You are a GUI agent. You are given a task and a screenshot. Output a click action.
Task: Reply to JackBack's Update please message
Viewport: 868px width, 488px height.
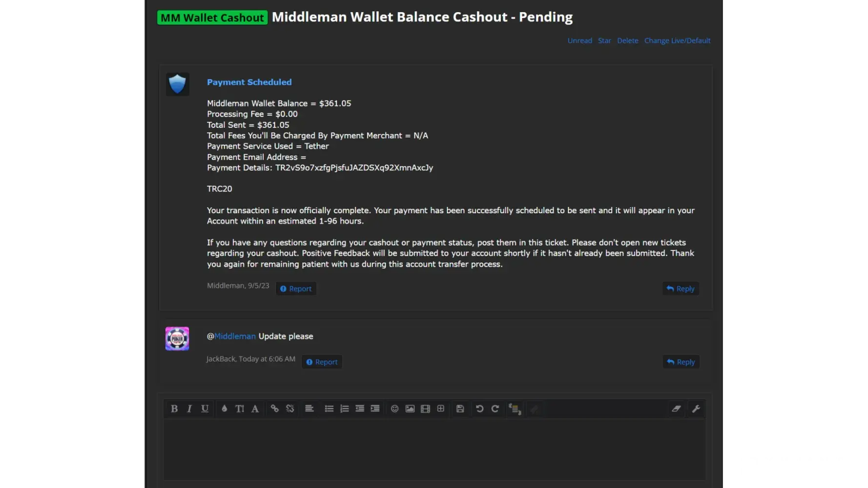pyautogui.click(x=681, y=362)
